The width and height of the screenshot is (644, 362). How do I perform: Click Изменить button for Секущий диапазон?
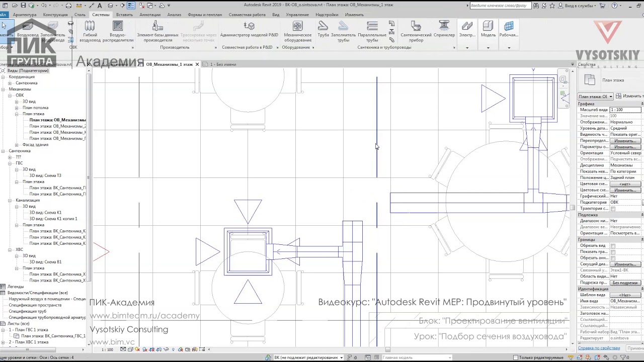click(625, 264)
